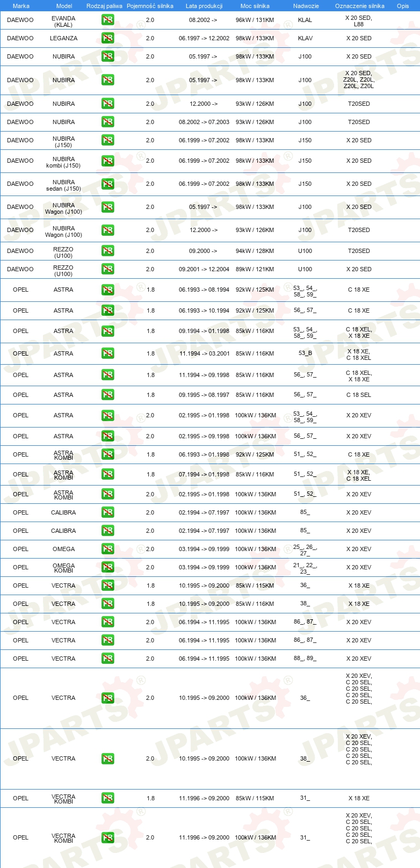Click fuel icon for Rezzo (U100) 09.2001 -> 12.2004
Viewport: 420px width, 868px height.
click(x=107, y=269)
